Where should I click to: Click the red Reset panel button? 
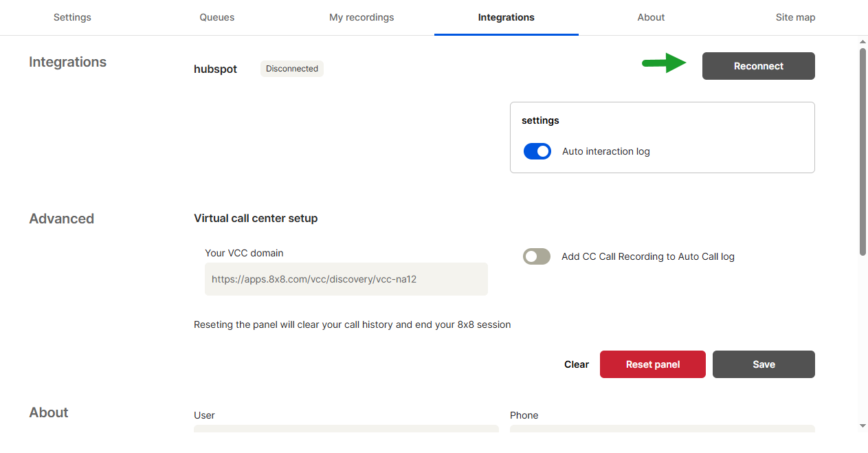point(653,364)
